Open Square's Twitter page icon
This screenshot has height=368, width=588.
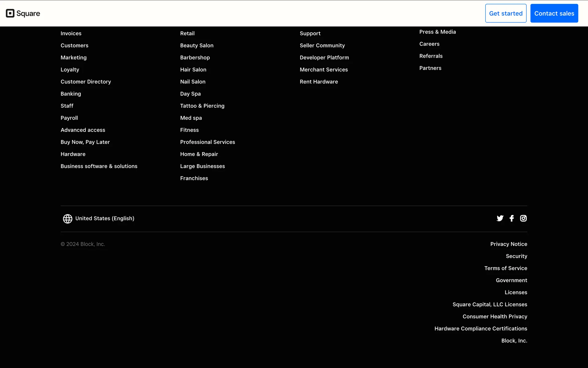tap(500, 218)
